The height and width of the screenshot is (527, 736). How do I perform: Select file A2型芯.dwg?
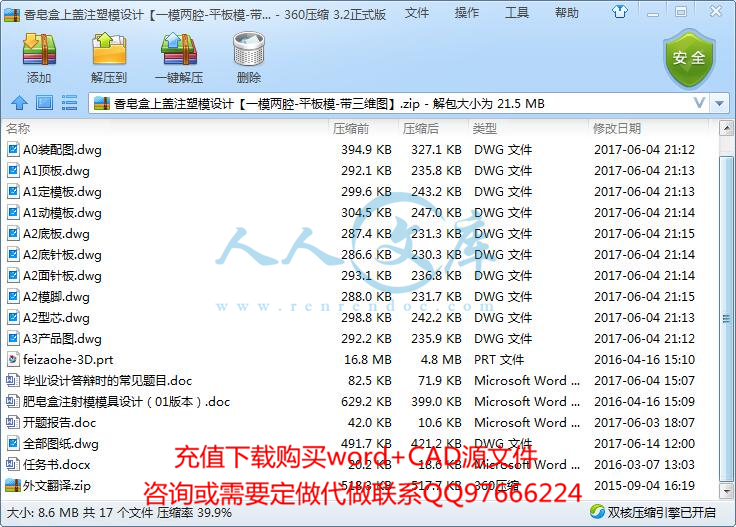coord(56,318)
